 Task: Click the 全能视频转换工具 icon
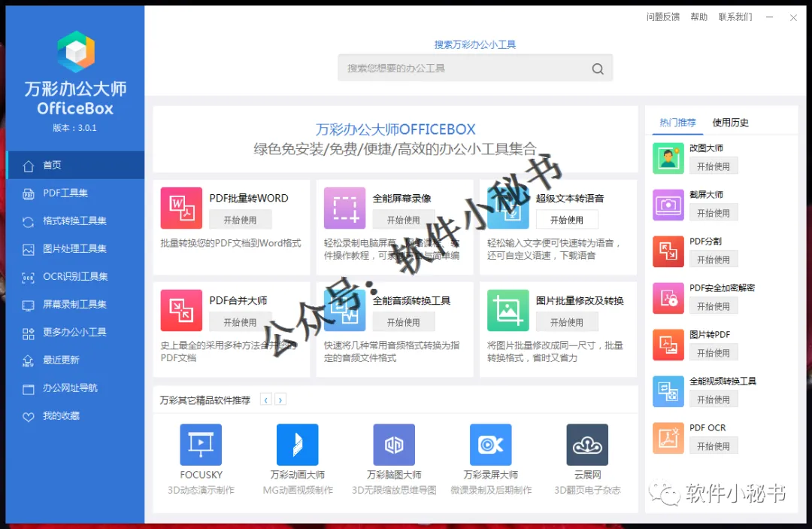[668, 391]
